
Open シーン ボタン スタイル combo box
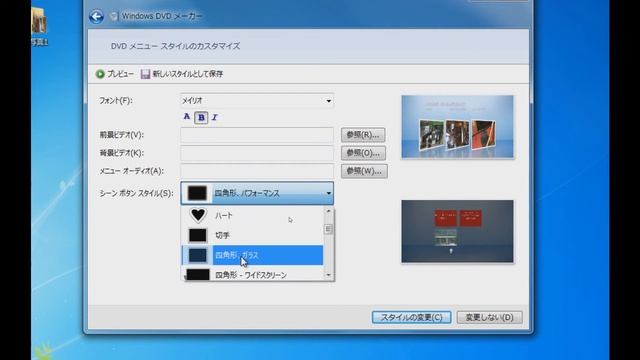(x=257, y=193)
